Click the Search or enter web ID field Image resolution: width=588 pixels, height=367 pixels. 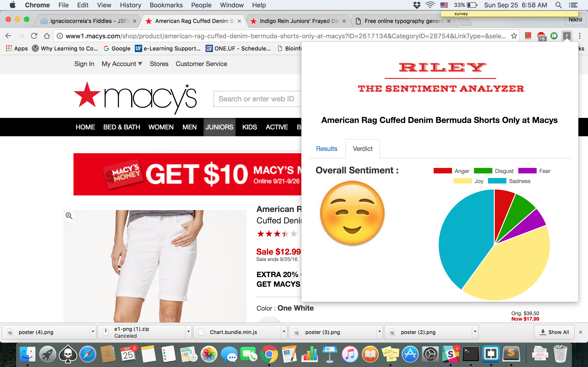click(257, 99)
